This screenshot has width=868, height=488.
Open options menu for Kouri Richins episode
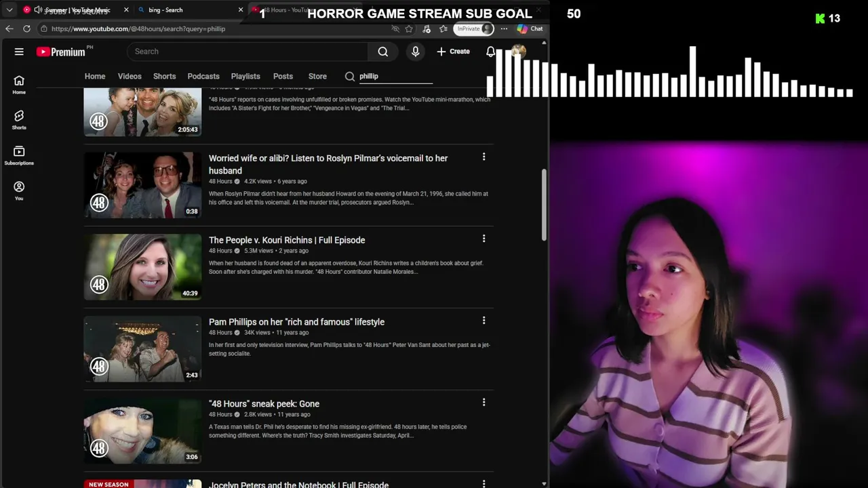coord(484,239)
